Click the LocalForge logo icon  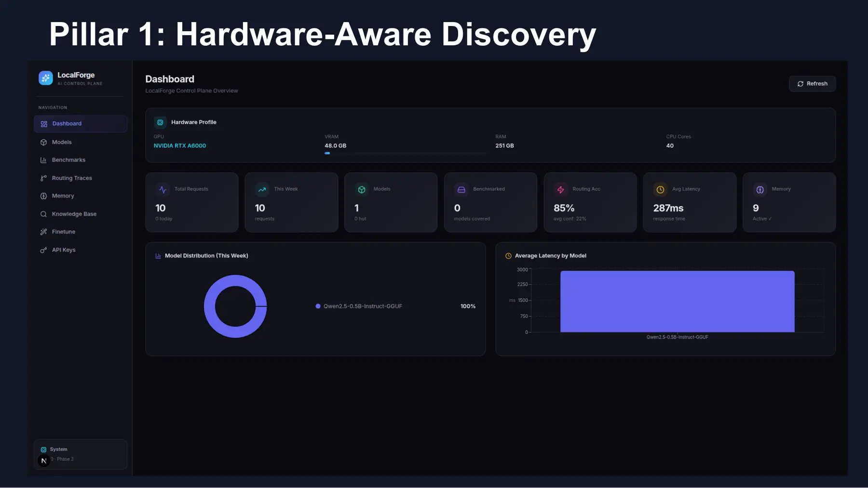[x=46, y=78]
